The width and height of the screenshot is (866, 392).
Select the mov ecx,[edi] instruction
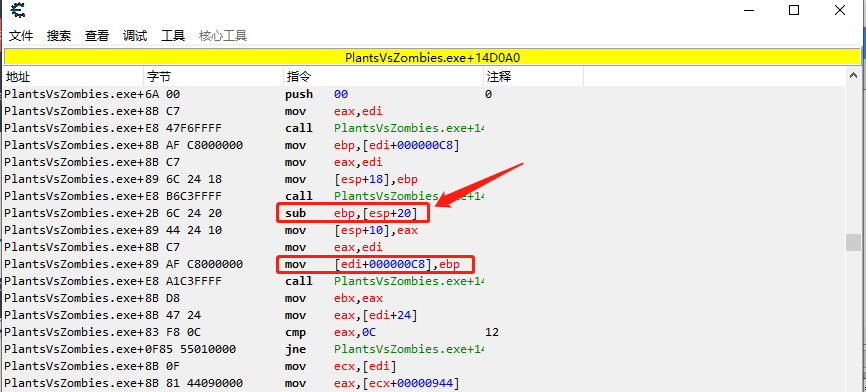click(x=341, y=366)
